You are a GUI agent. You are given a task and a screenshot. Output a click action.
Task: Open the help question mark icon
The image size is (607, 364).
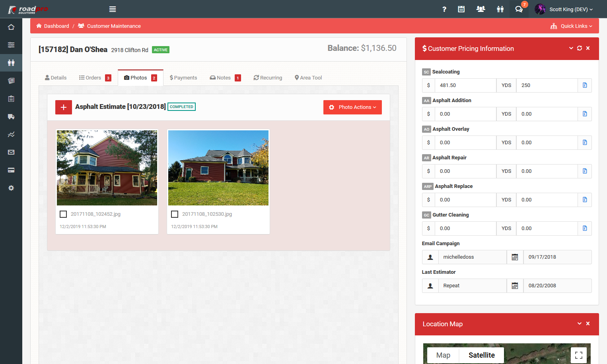coord(444,9)
